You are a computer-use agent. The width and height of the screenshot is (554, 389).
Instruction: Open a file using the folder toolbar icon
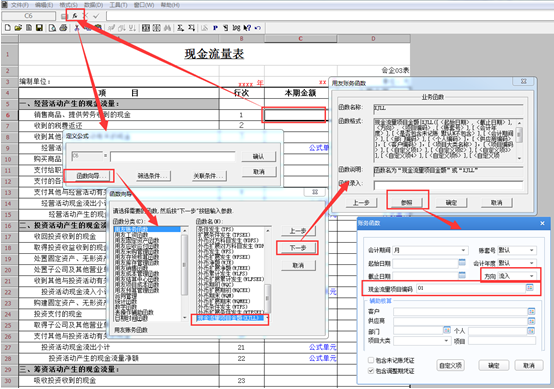(18, 28)
